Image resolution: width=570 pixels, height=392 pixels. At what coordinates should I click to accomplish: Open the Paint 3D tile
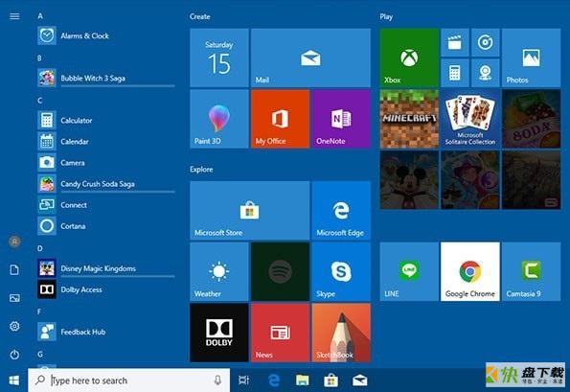pos(219,119)
